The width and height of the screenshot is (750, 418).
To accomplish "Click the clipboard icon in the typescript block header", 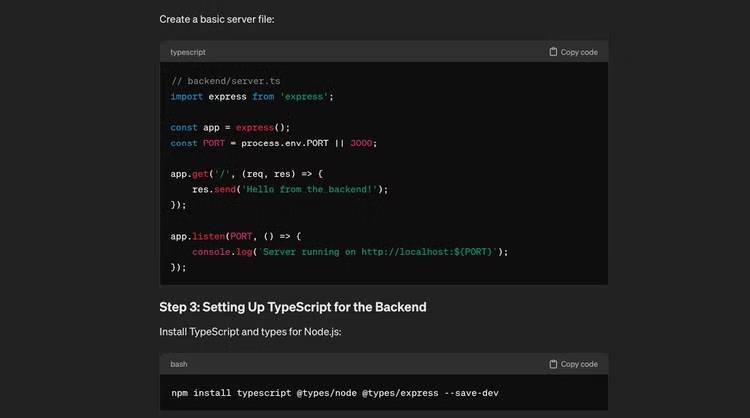I will pyautogui.click(x=553, y=52).
